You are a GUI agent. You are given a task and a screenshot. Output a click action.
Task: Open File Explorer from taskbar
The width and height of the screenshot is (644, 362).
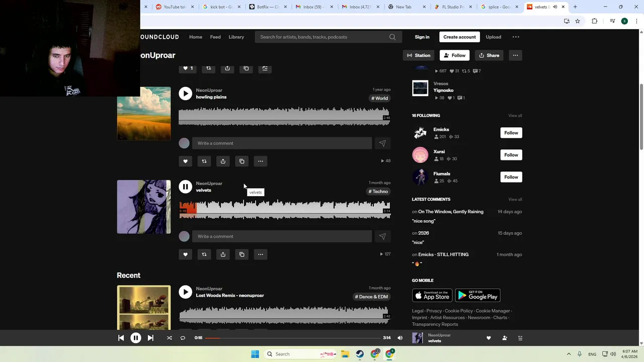(x=345, y=354)
